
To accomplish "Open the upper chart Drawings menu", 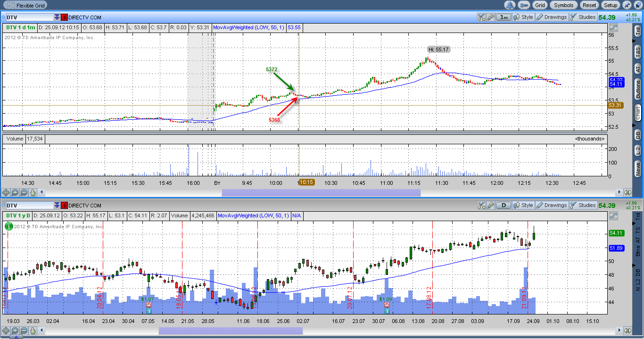I will coord(552,17).
